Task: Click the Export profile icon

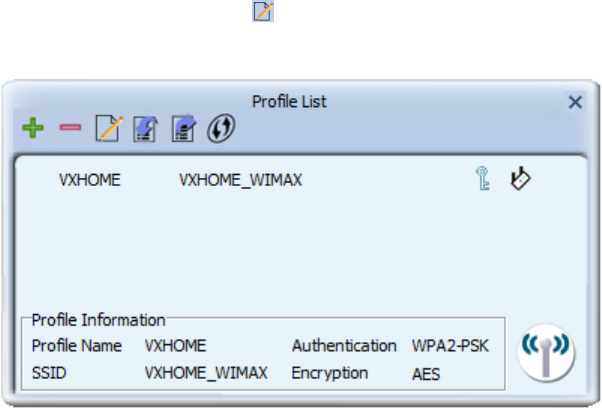Action: 184,128
